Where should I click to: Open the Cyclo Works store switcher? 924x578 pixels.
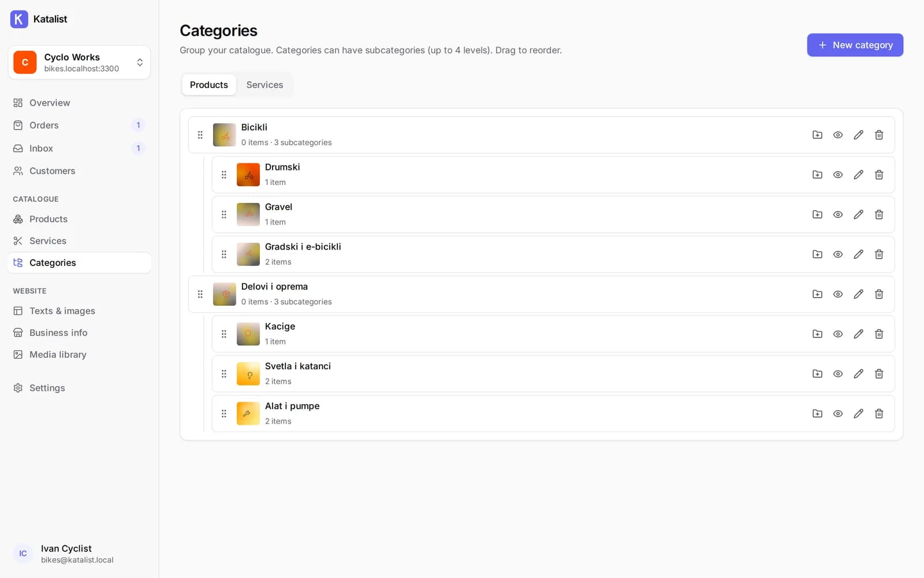click(79, 62)
